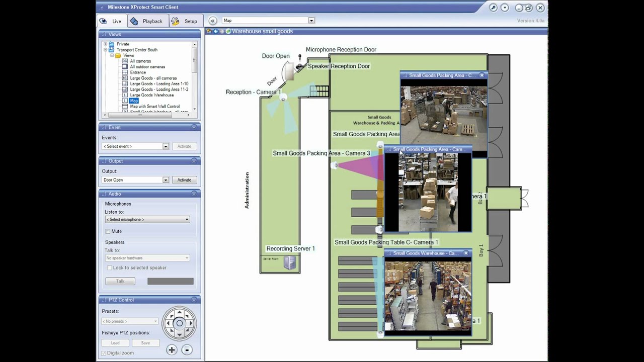Click the Speaker Reception Door icon on map
The image size is (644, 362).
[x=300, y=66]
